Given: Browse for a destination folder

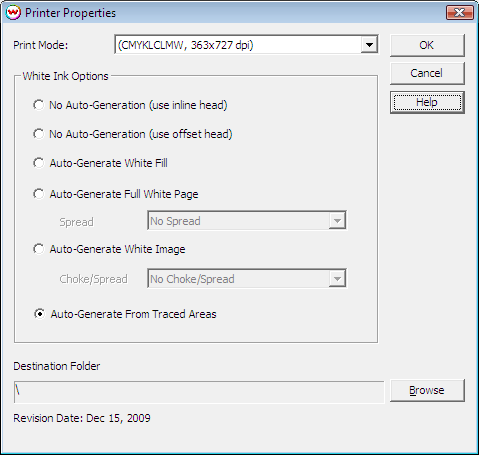Looking at the screenshot, I should point(427,390).
